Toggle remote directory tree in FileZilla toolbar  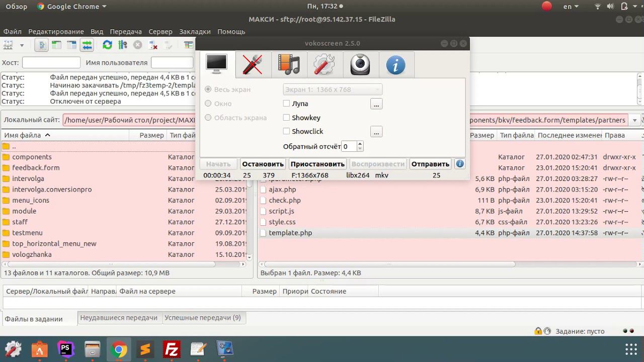click(71, 45)
